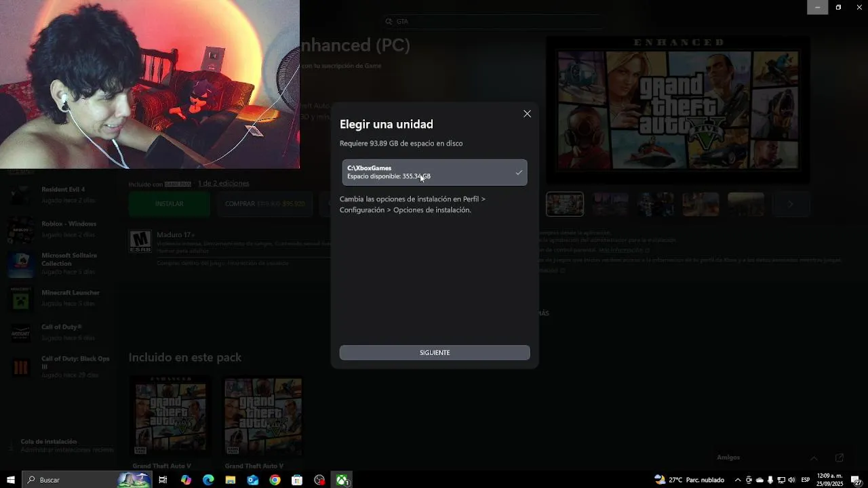868x488 pixels.
Task: Expand the Amigos panel chevron
Action: (x=814, y=458)
